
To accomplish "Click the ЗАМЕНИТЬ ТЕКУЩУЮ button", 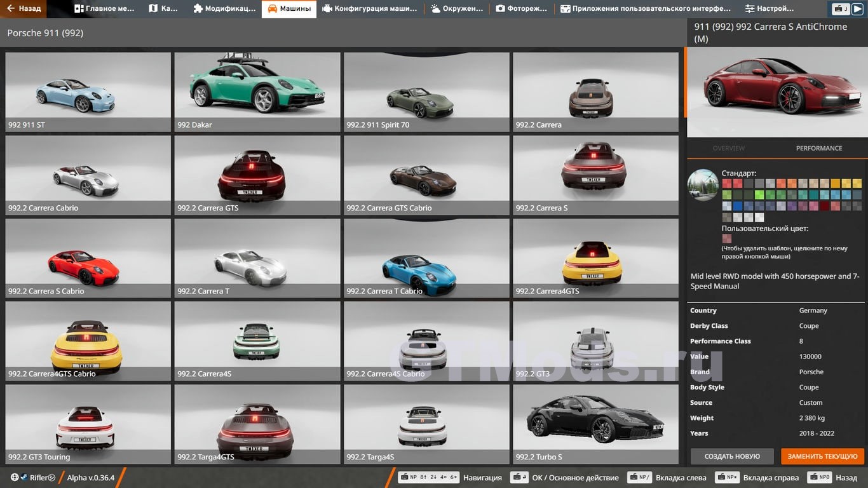I will point(823,456).
